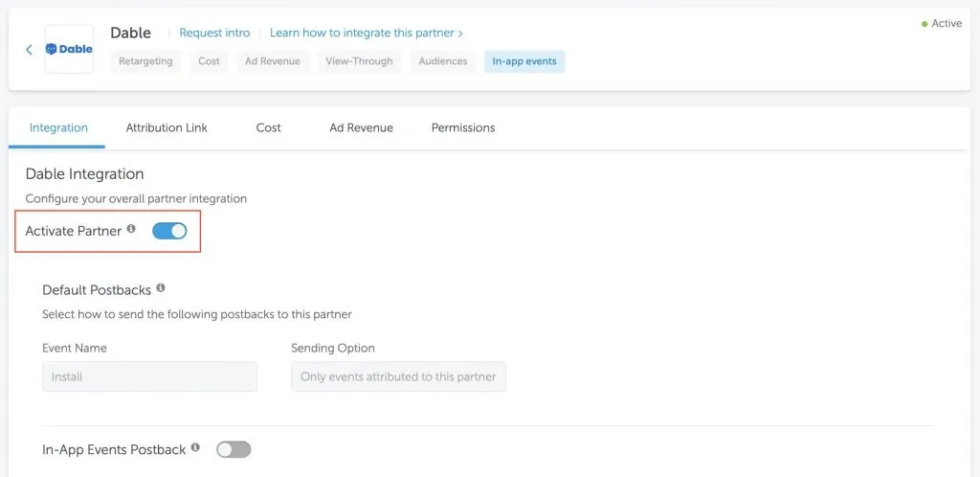Image resolution: width=980 pixels, height=477 pixels.
Task: Toggle the Activate Partner switch off
Action: (x=169, y=231)
